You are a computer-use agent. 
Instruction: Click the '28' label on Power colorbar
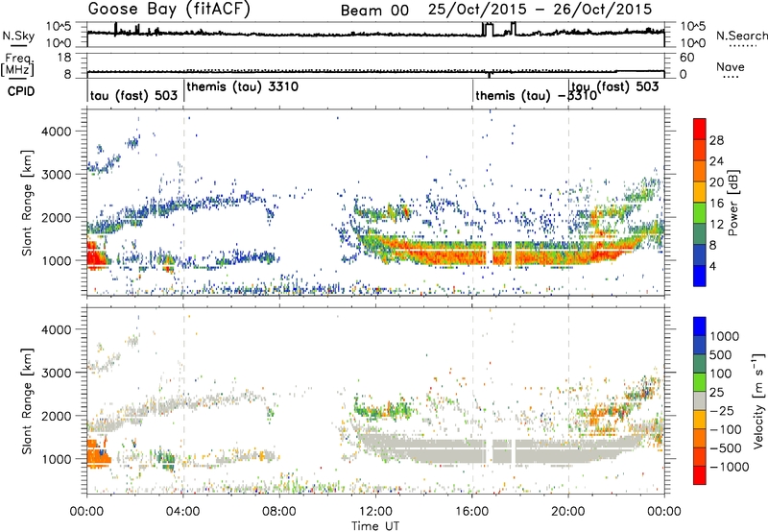716,140
